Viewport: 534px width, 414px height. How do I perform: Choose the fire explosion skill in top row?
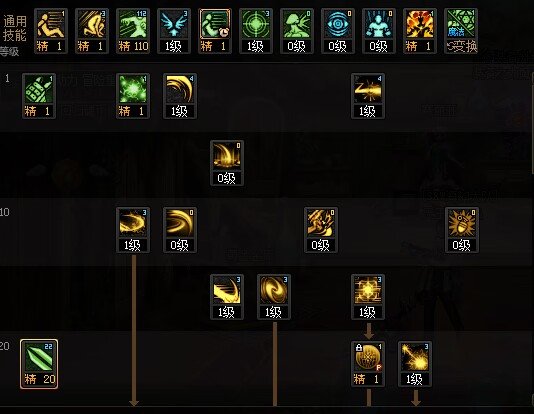(420, 31)
